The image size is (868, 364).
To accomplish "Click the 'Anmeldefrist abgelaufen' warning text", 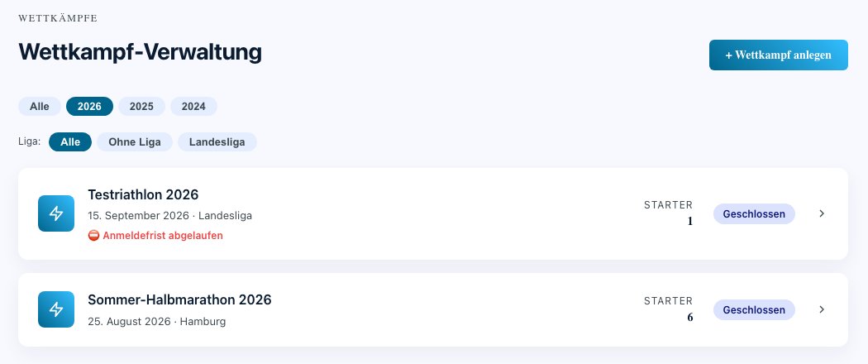I will coord(163,236).
